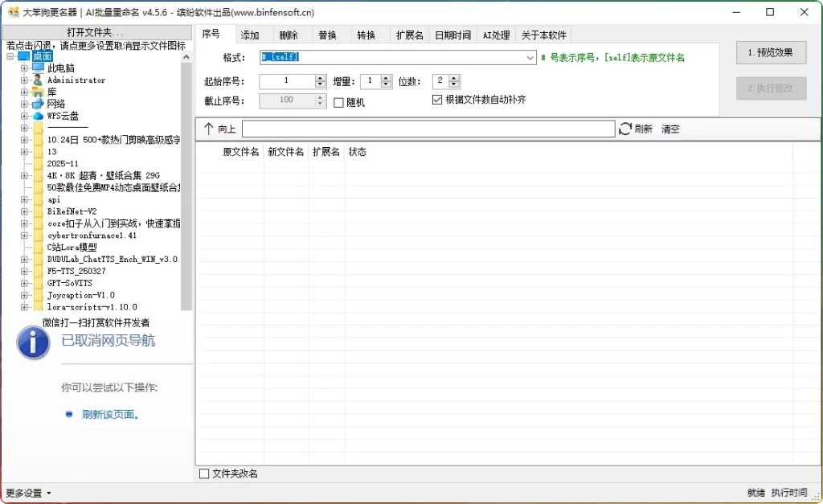Click the 刷新 refresh icon above file list
The height and width of the screenshot is (504, 823).
click(x=626, y=129)
